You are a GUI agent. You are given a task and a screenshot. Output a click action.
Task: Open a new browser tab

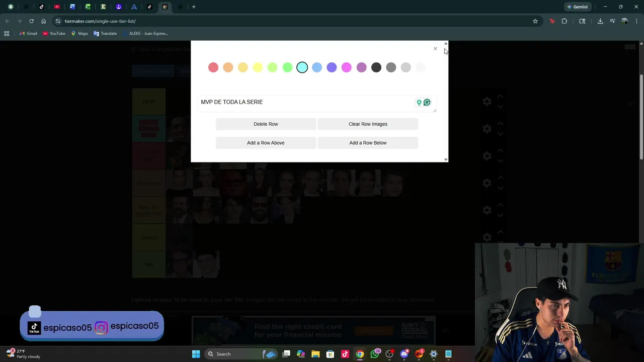click(194, 7)
